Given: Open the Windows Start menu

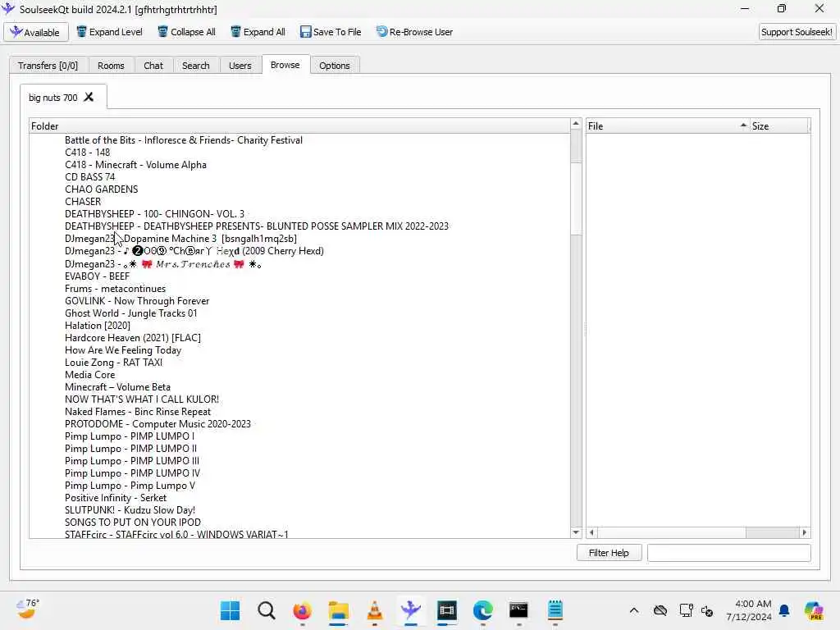Looking at the screenshot, I should click(231, 610).
